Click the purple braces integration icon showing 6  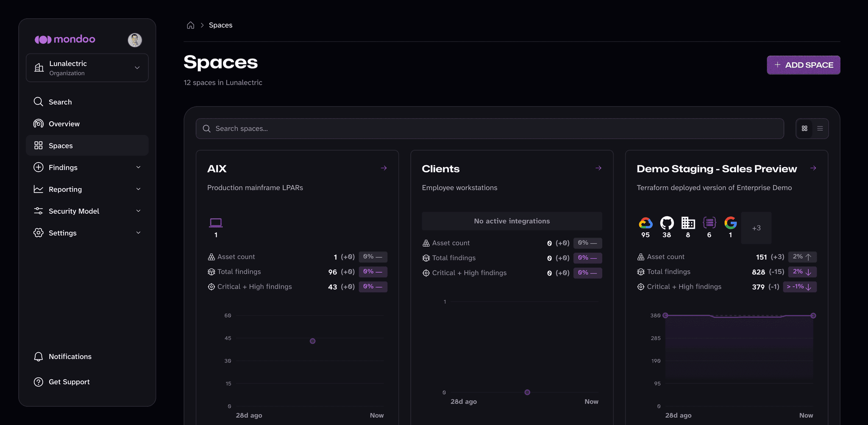point(709,223)
